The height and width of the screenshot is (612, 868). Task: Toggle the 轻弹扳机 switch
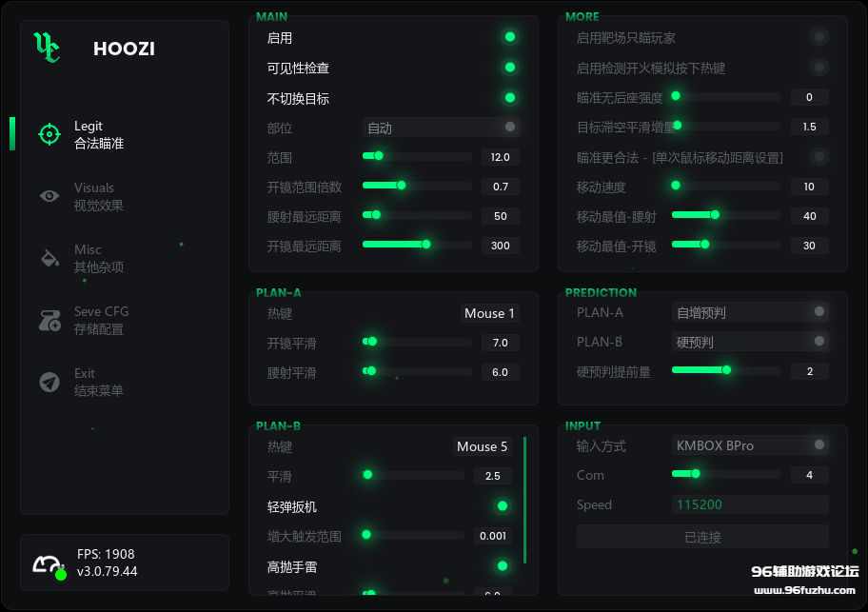[503, 506]
